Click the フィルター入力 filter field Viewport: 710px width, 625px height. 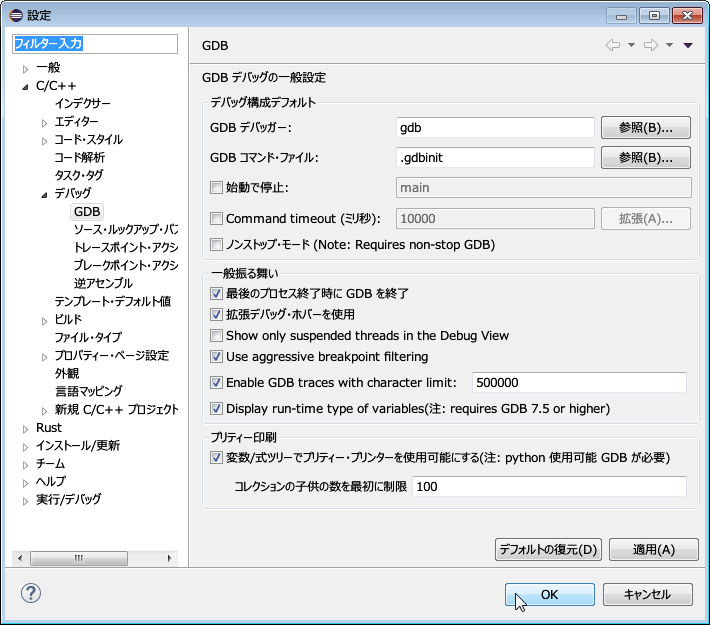coord(95,44)
